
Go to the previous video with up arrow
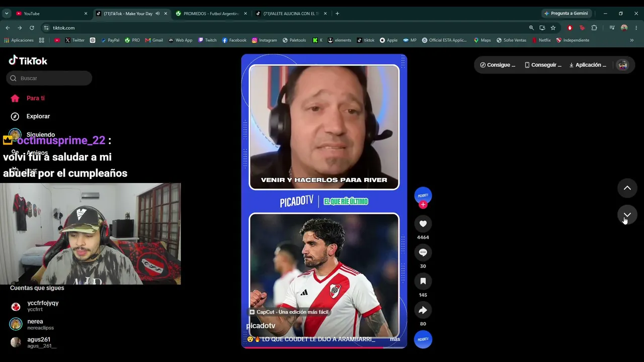627,188
